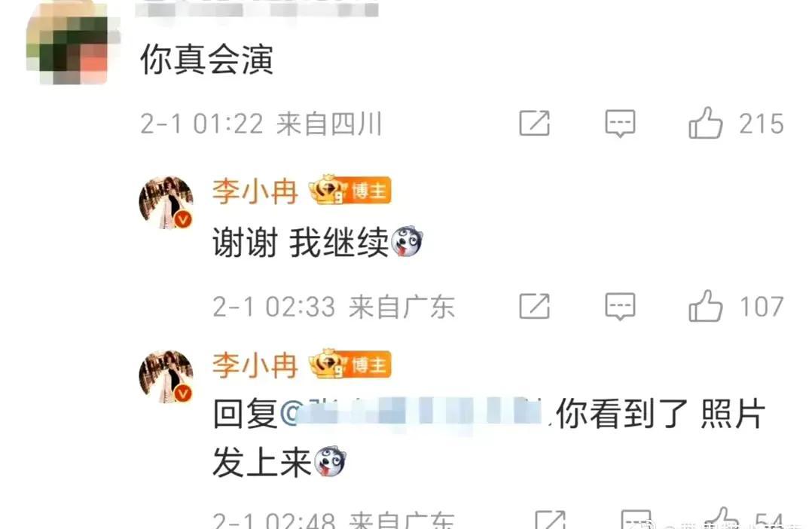Tap the blurred @mention in the reply
The image size is (812, 529).
416,414
